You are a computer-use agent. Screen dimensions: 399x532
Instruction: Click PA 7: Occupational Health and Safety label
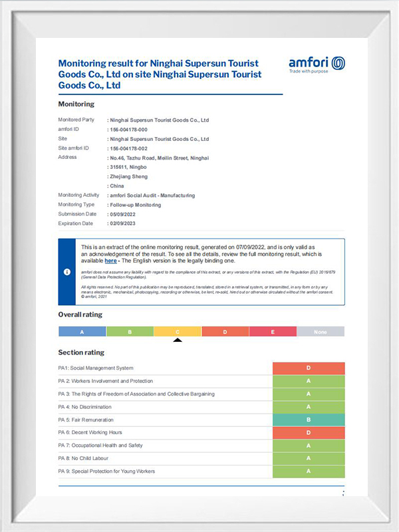coord(100,446)
